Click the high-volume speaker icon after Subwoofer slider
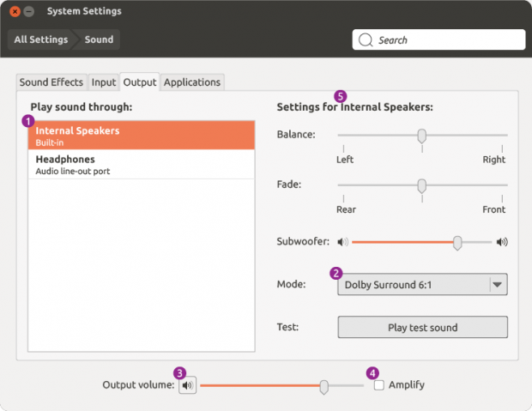The height and width of the screenshot is (411, 532). [x=502, y=242]
